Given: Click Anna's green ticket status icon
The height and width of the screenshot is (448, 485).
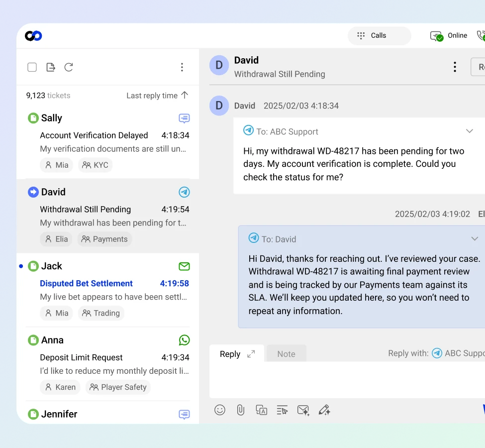Looking at the screenshot, I should [x=33, y=340].
